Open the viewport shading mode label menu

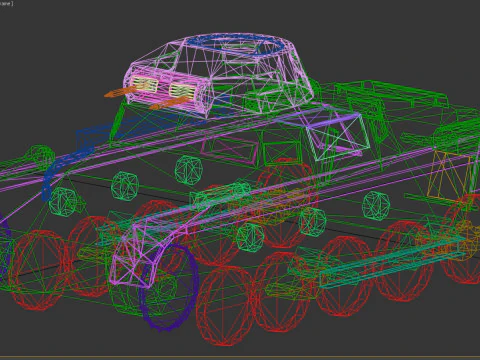tap(6, 3)
